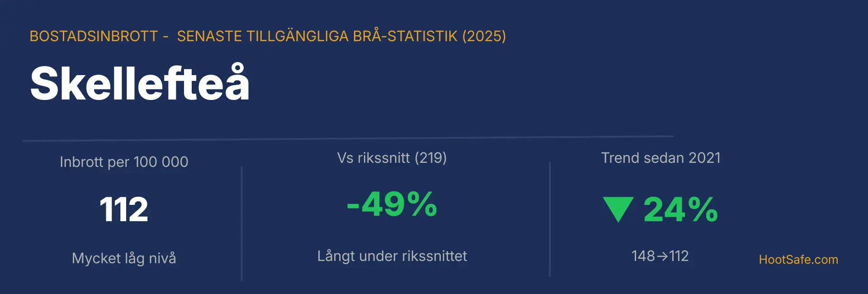Open the HootSafe.com link
The height and width of the screenshot is (294, 868).
click(x=798, y=260)
